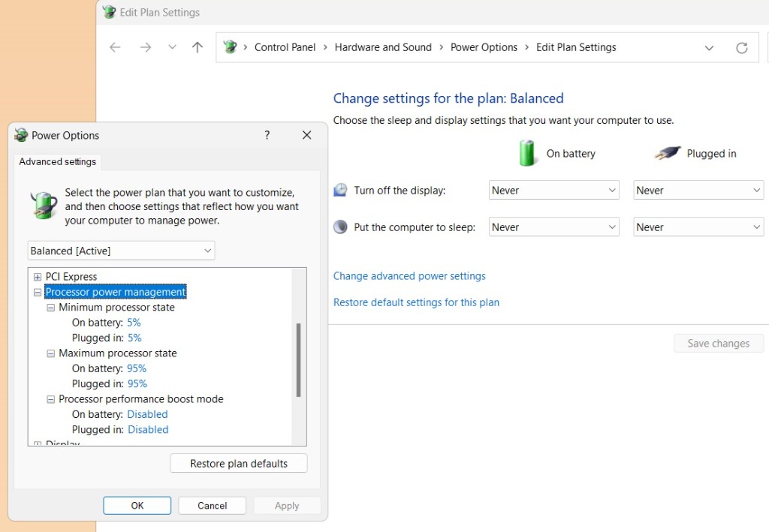
Task: Open the Balanced [Active] plan dropdown
Action: pos(121,251)
